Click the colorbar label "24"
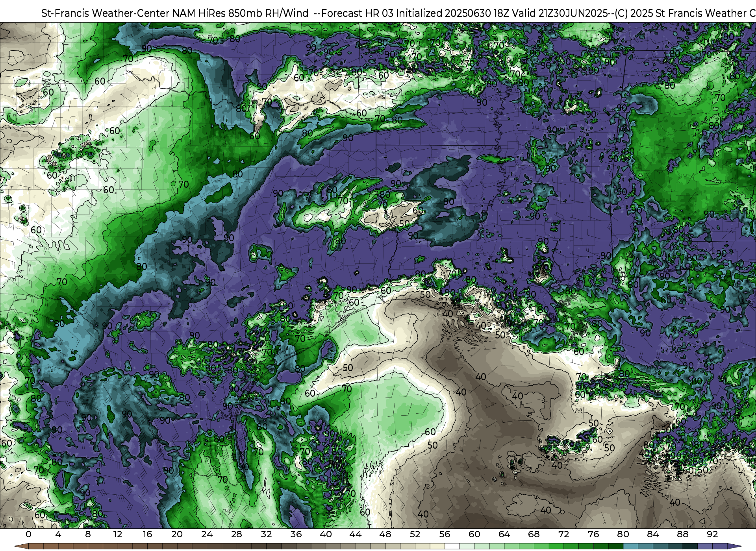The width and height of the screenshot is (756, 551). click(x=207, y=534)
